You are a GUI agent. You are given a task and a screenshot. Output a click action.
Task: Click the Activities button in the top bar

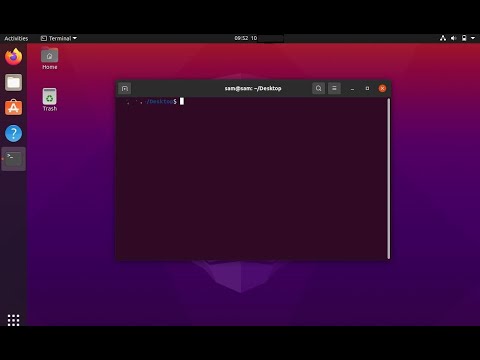[16, 38]
